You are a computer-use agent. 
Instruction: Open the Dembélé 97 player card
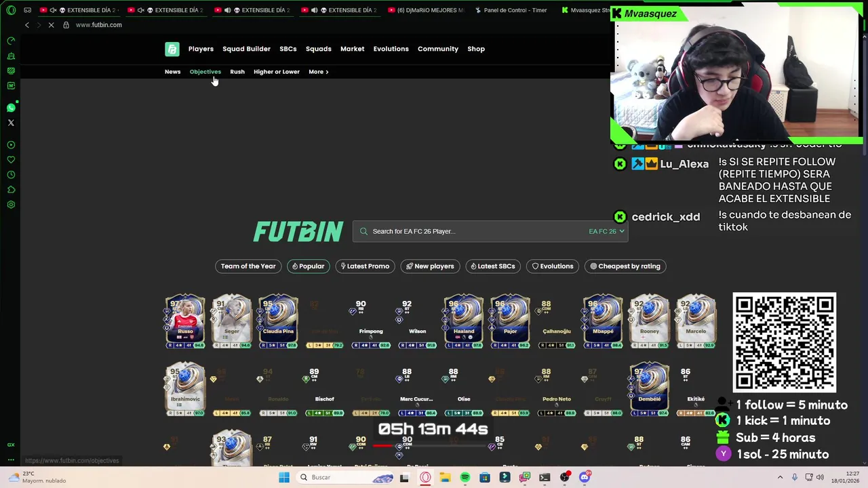[x=650, y=389]
